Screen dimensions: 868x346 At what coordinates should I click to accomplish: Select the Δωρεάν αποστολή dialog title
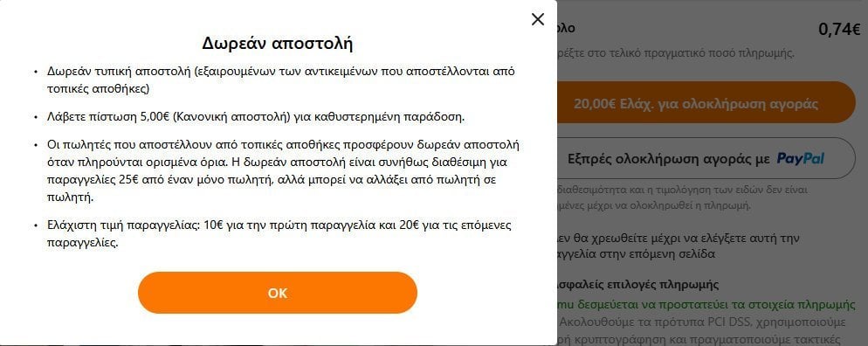278,43
